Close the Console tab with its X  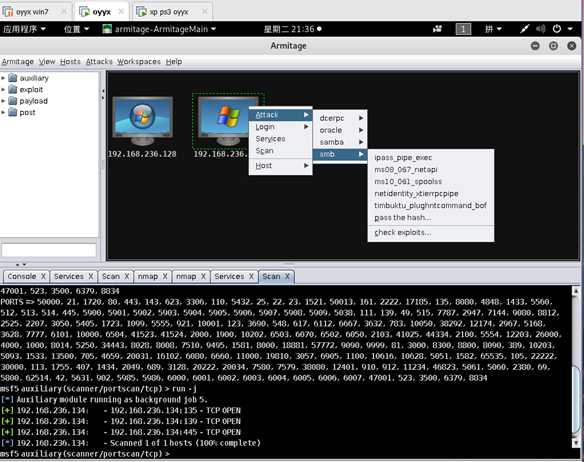43,276
